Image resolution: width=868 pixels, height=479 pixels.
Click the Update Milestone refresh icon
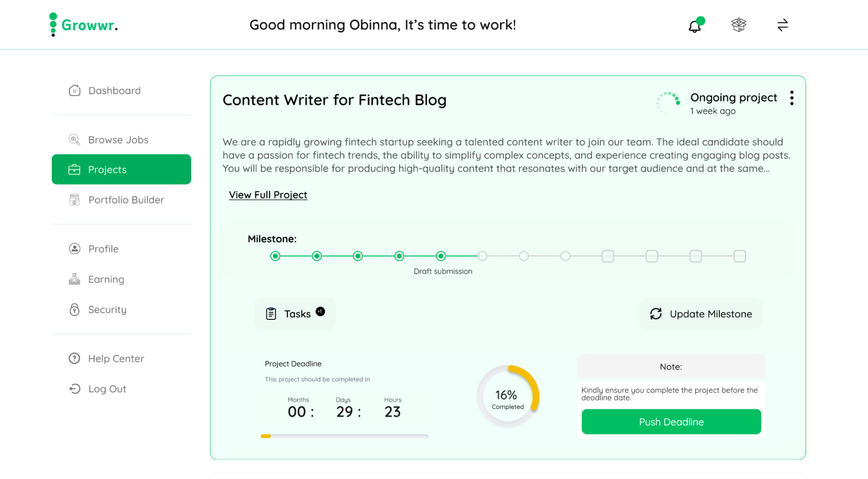coord(656,314)
